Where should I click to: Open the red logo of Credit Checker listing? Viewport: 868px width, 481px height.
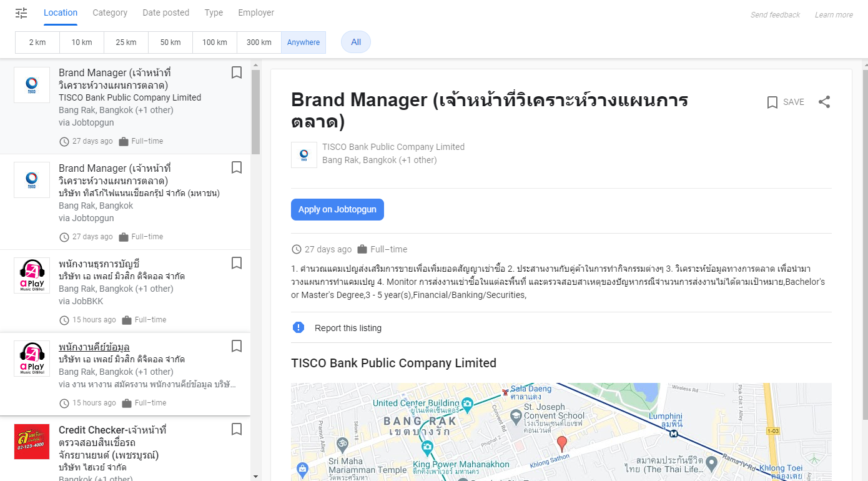click(x=32, y=442)
